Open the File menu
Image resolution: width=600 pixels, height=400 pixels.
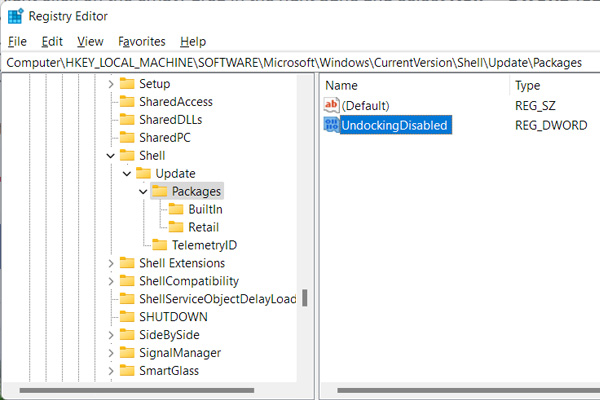point(17,41)
